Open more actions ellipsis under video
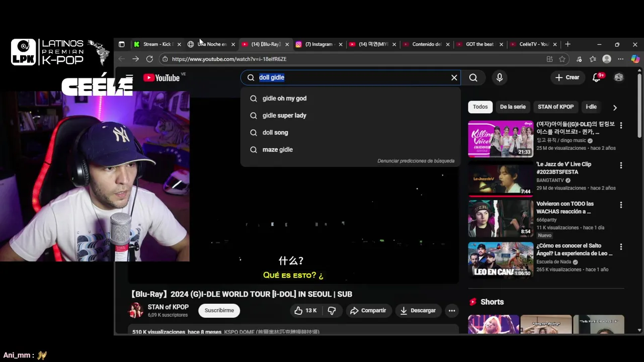644x362 pixels. point(452,311)
